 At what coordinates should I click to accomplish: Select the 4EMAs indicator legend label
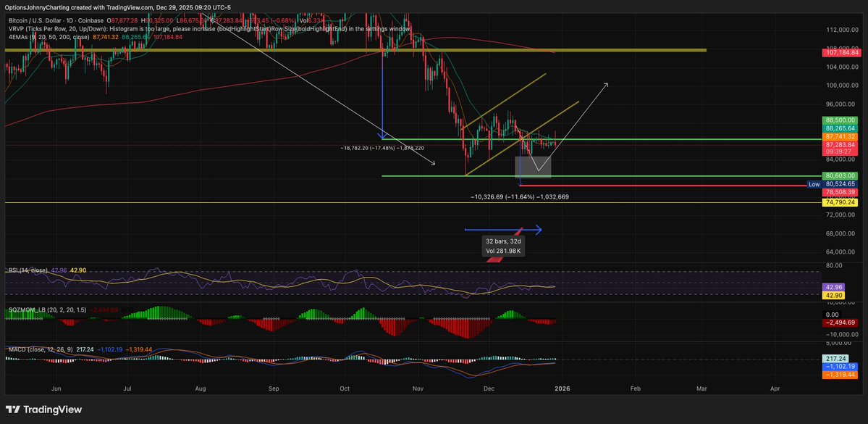49,36
